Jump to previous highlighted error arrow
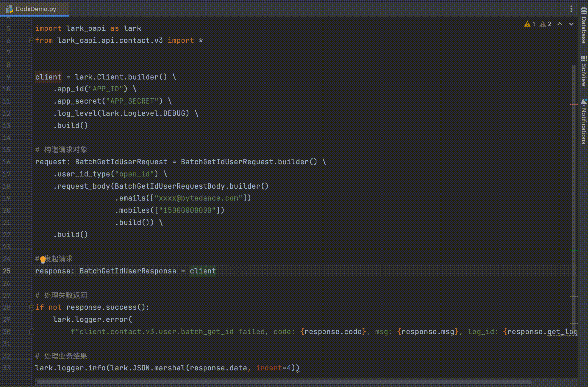The height and width of the screenshot is (387, 588). click(560, 24)
